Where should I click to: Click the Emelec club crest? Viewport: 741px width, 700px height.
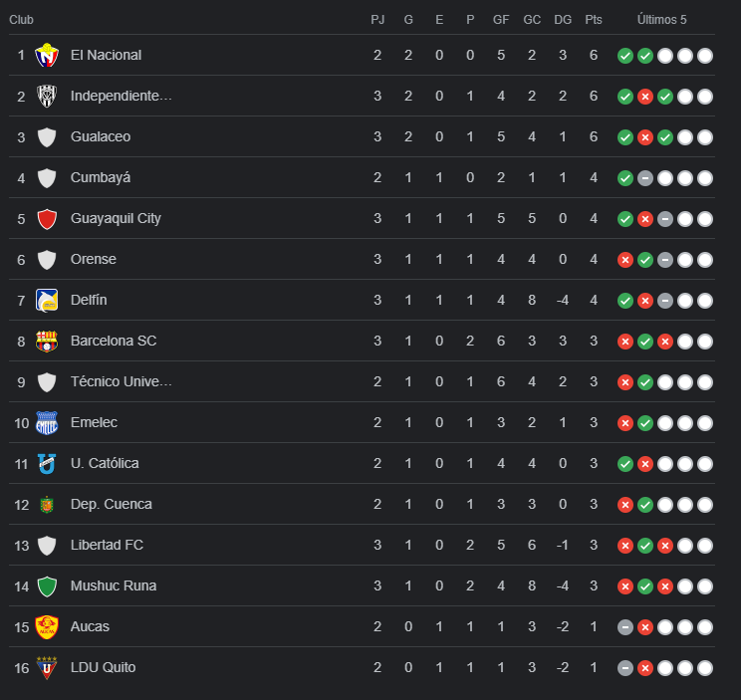[x=47, y=423]
